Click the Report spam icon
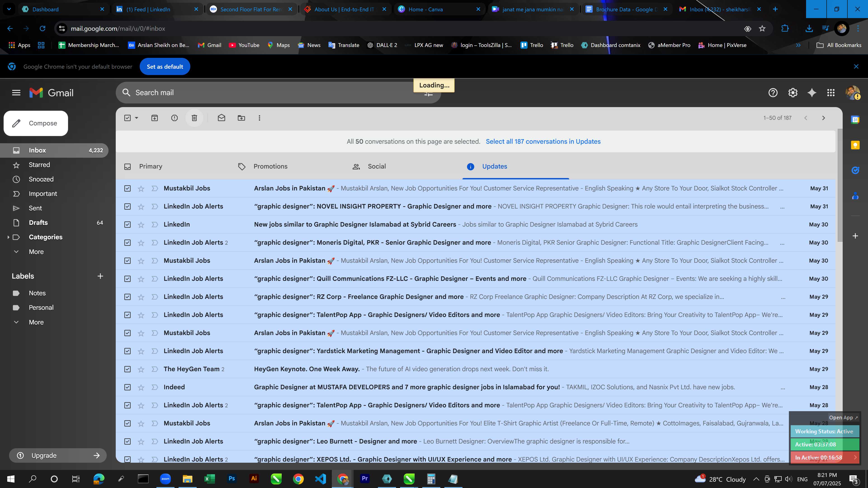 click(x=174, y=118)
